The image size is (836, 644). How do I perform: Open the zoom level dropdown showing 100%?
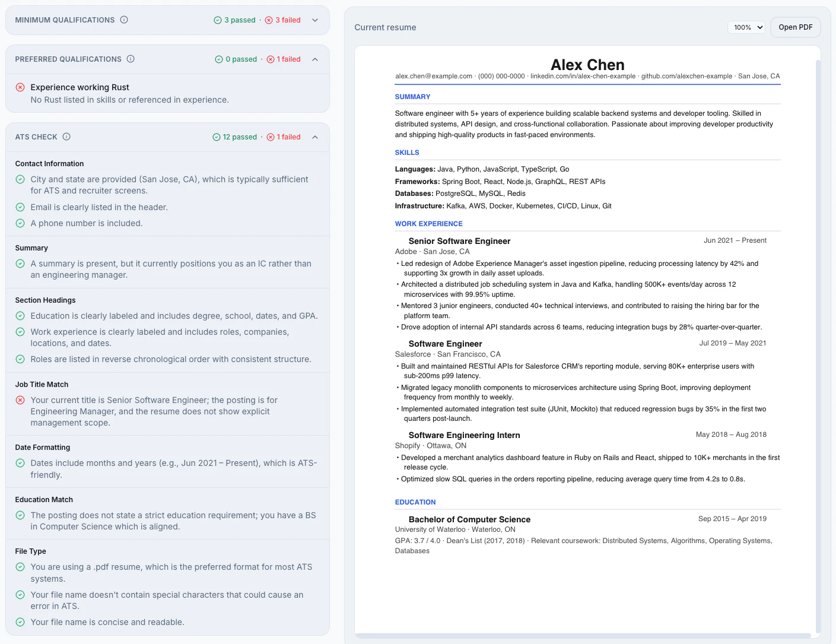[x=746, y=27]
